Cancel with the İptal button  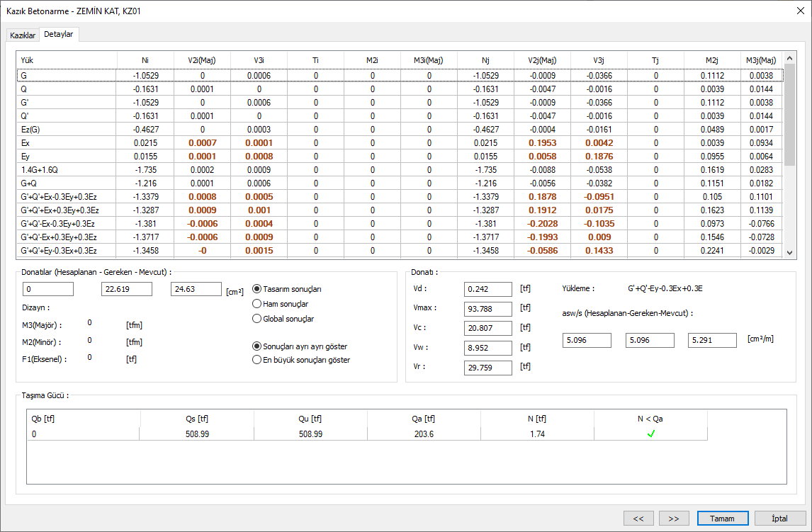(x=780, y=519)
